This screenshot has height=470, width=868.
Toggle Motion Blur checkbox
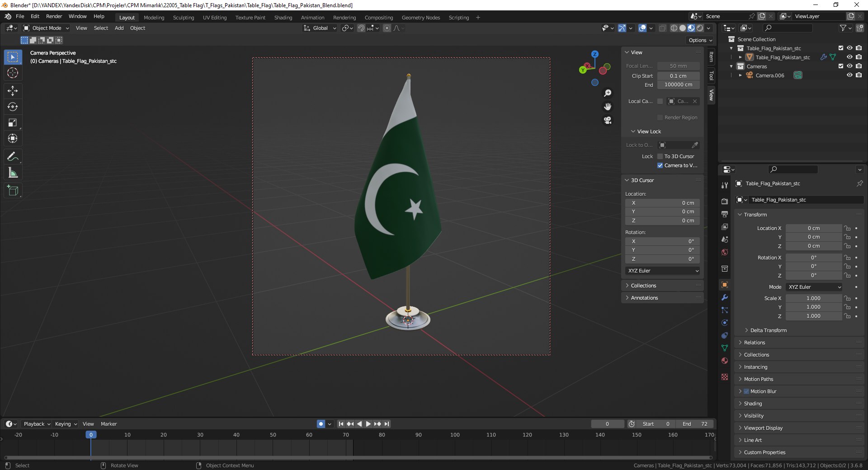coord(746,391)
